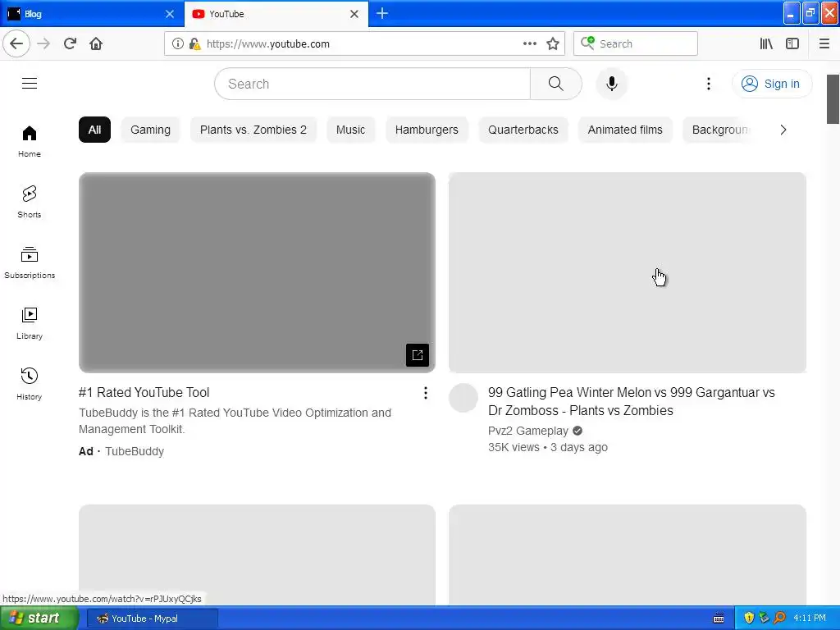Open browser hamburger application menu
Screen dimensions: 840x630
(824, 44)
